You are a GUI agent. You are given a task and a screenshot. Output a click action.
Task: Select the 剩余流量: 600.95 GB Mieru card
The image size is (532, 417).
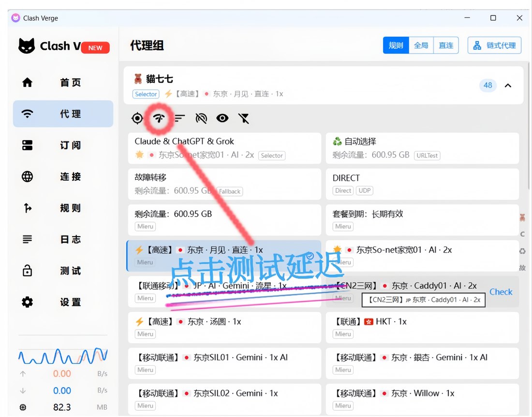click(x=224, y=220)
